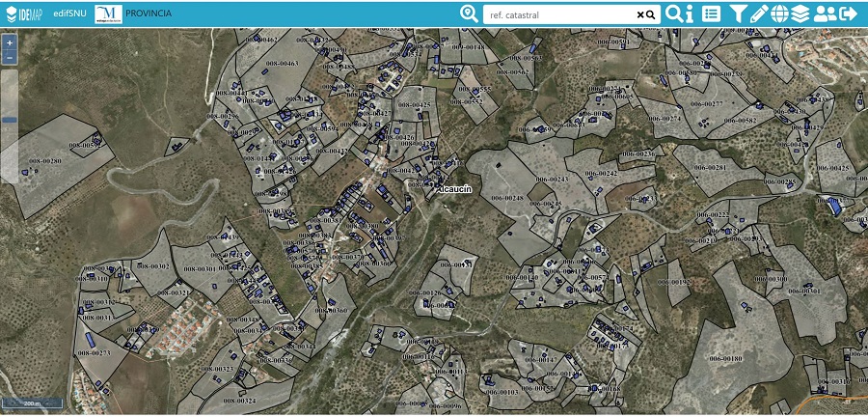Select parcel 006-00243 on the map

point(552,179)
